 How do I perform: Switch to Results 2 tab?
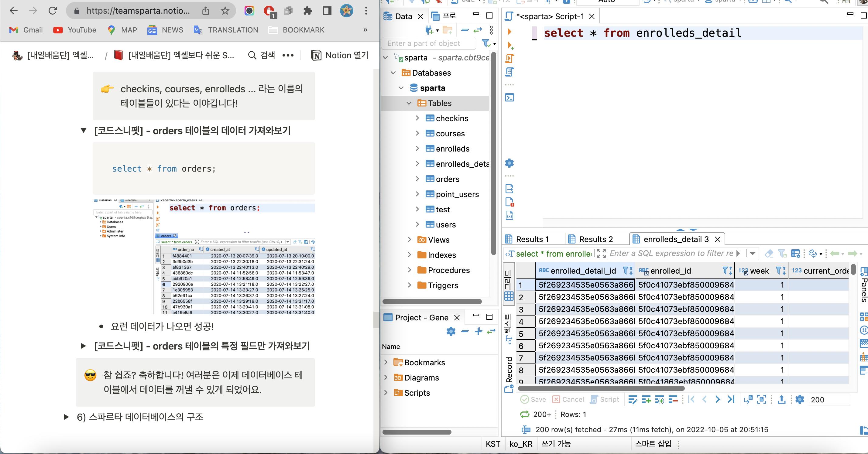click(x=596, y=239)
